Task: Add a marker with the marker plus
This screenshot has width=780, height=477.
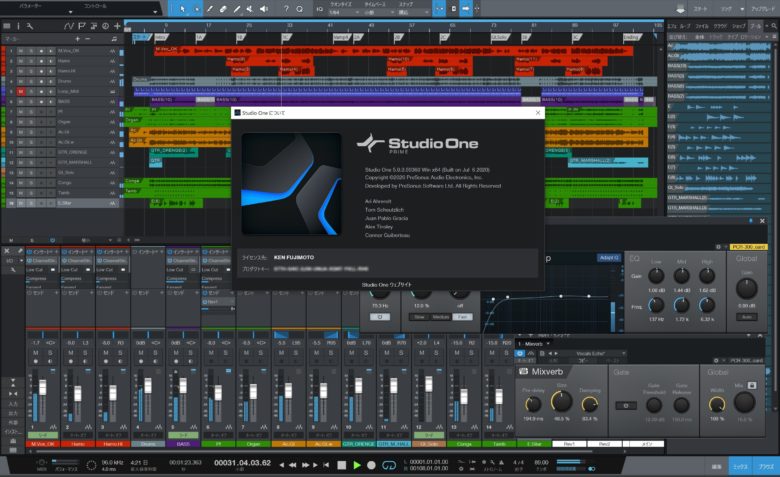Action: (x=77, y=39)
